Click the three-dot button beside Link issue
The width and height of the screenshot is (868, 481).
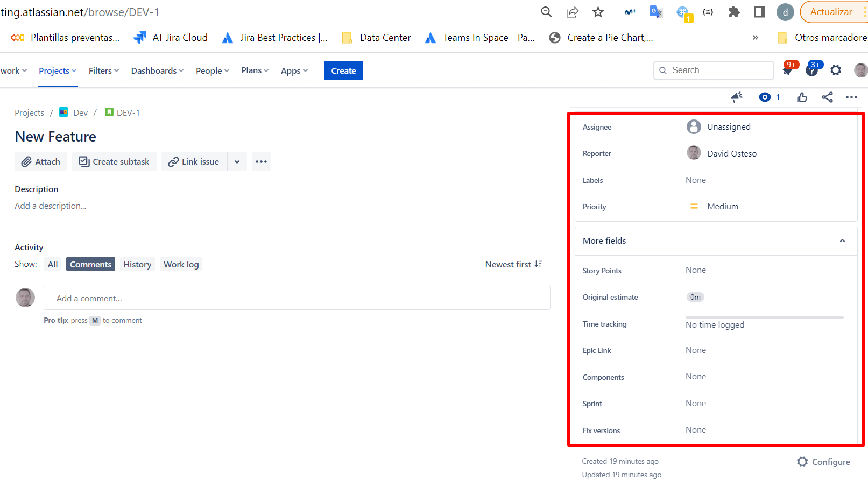click(261, 161)
